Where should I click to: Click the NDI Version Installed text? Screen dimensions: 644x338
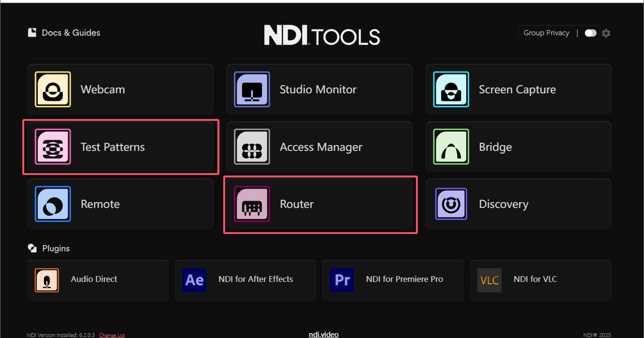click(61, 335)
